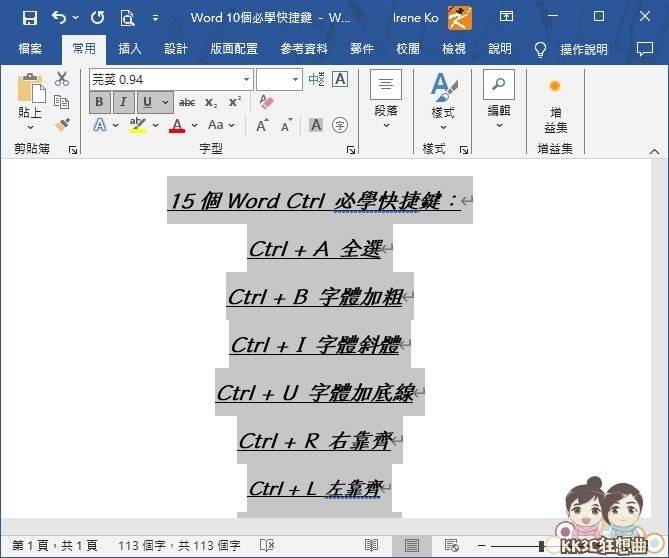This screenshot has width=669, height=558.
Task: Open the 說明 tab
Action: [x=500, y=49]
